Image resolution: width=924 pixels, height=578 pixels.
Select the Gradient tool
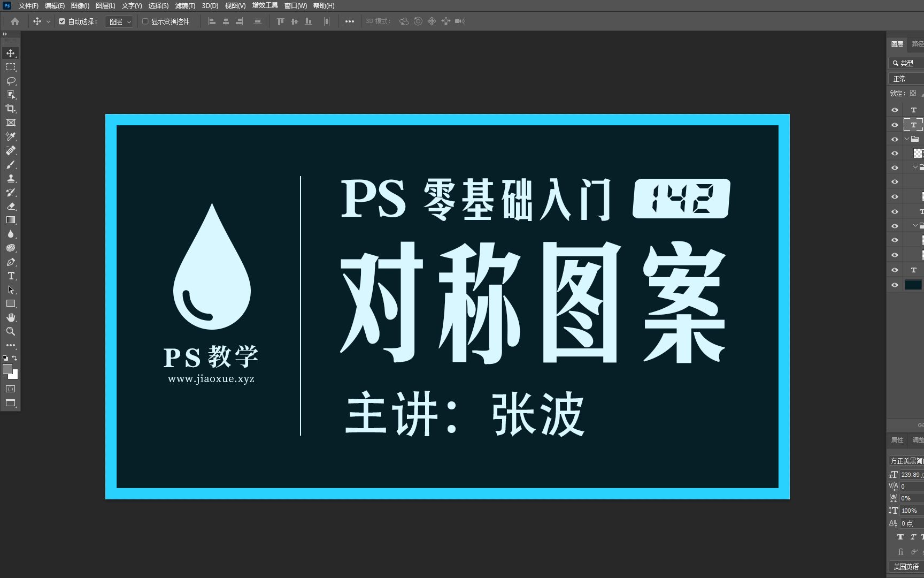coord(11,220)
